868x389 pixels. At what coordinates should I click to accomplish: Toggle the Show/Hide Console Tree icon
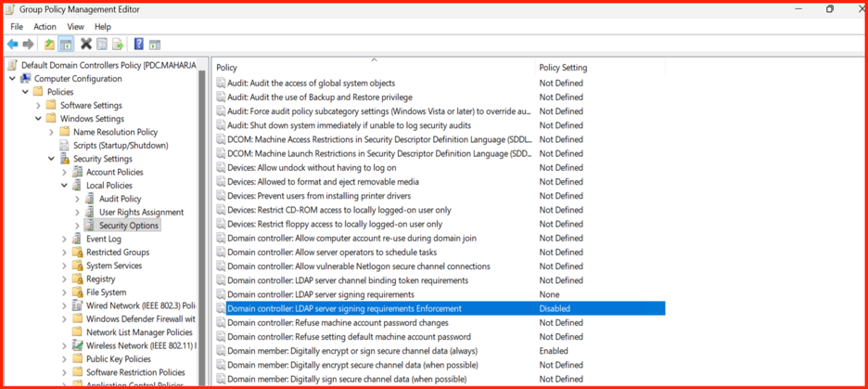pyautogui.click(x=66, y=45)
